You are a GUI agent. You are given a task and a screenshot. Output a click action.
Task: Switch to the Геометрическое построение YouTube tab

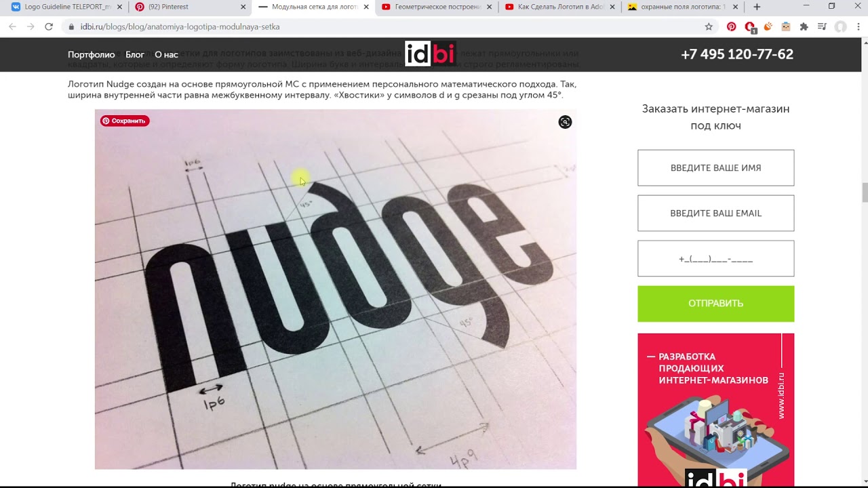pyautogui.click(x=437, y=7)
